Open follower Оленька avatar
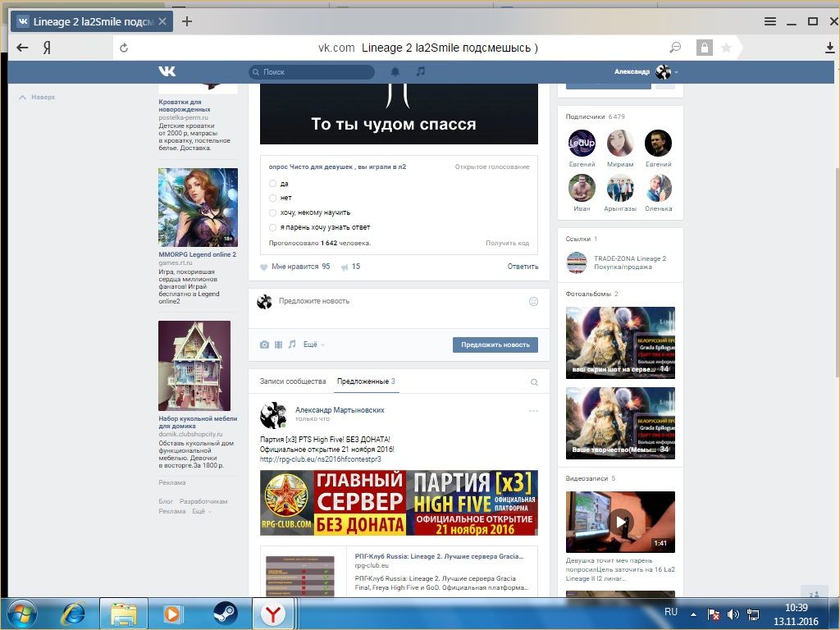Screen dimensions: 840x630 point(659,188)
